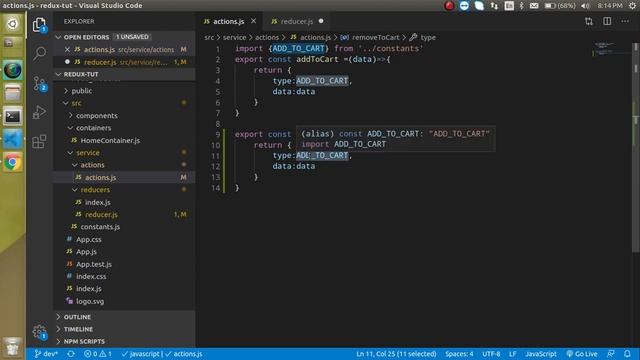Screen dimensions: 640x360
Task: Open the editor More Actions menu
Action: point(625,21)
